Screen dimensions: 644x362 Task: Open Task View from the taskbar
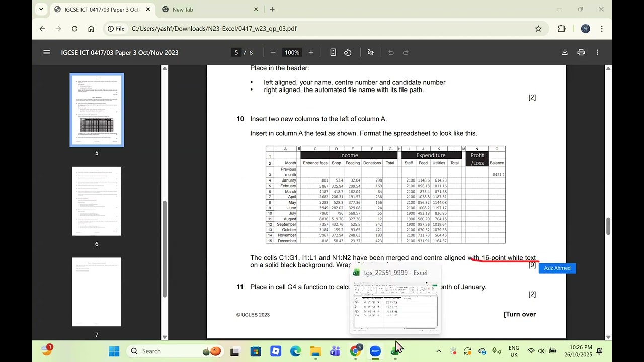click(235, 351)
